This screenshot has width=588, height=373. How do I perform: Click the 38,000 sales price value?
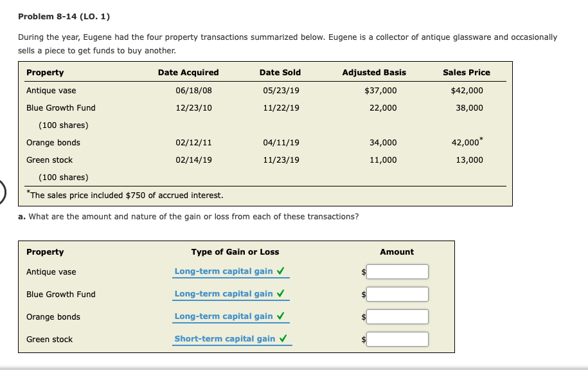point(470,107)
